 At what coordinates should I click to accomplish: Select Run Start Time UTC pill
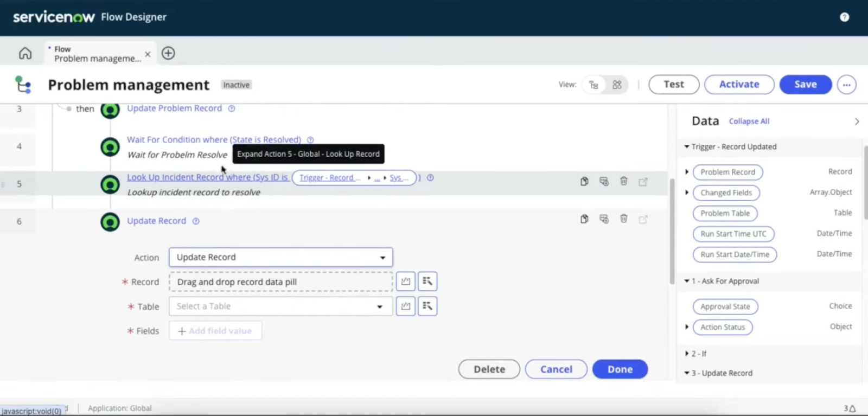click(x=733, y=234)
